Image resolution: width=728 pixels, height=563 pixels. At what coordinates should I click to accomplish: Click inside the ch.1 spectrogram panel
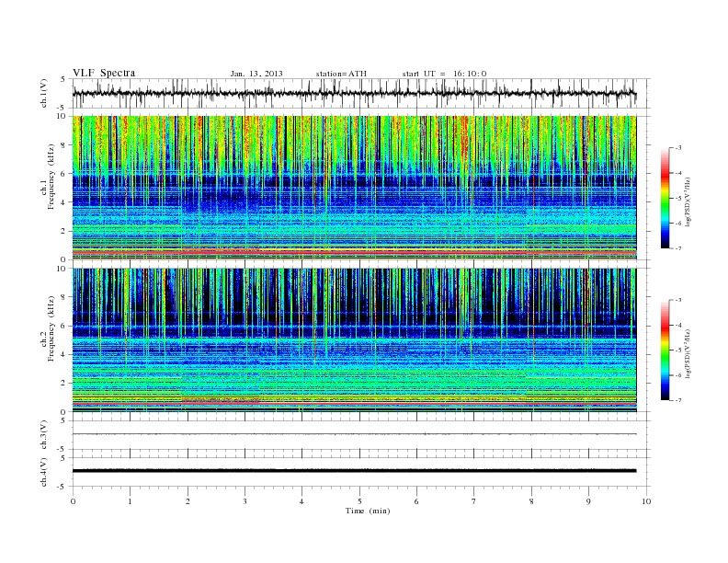355,188
